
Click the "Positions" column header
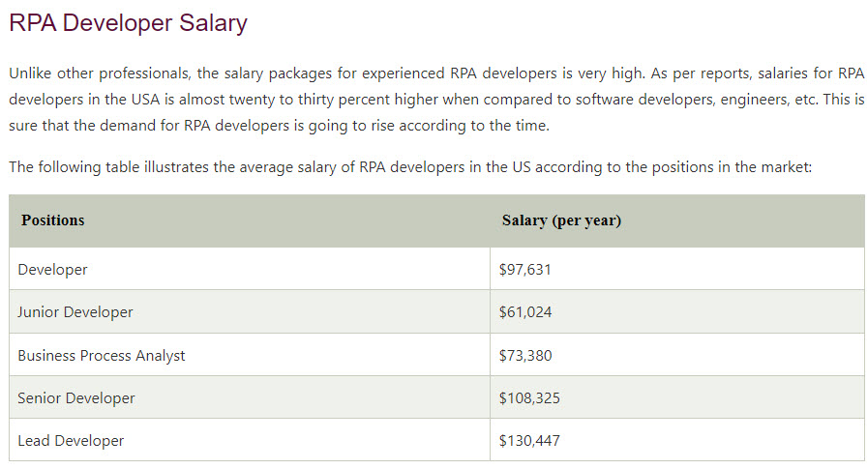(x=53, y=220)
